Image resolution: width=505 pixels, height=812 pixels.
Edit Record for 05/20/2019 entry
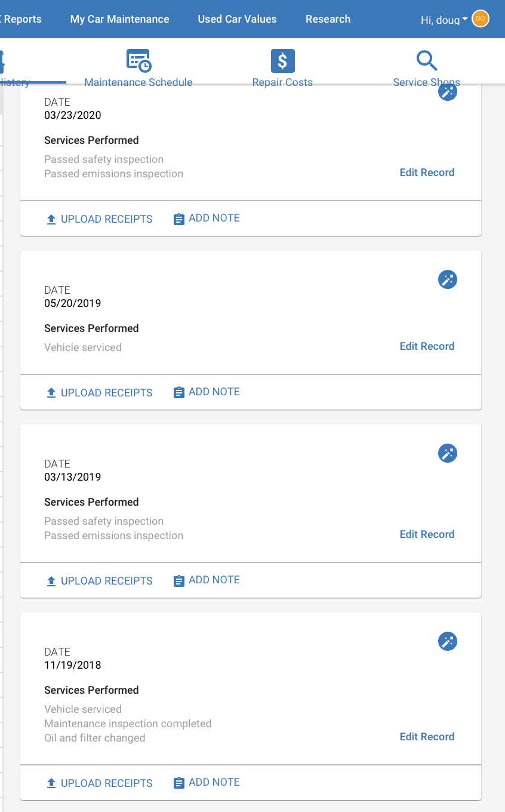click(427, 346)
